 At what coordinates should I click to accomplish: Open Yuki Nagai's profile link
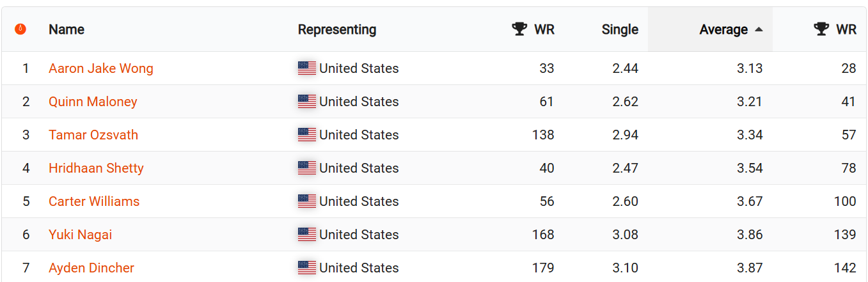tap(81, 235)
